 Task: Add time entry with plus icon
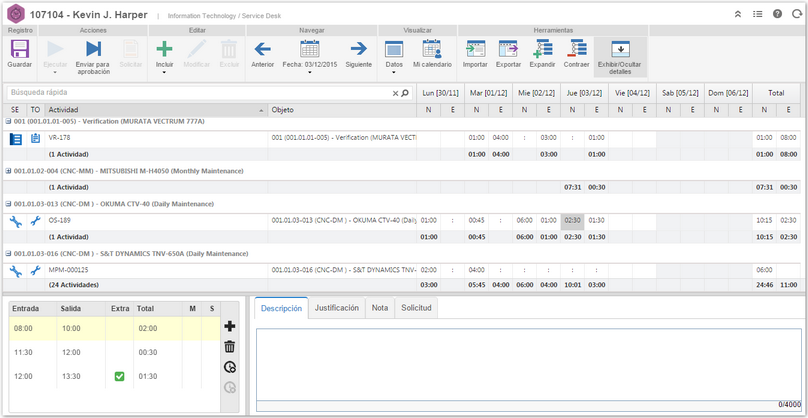coord(230,326)
